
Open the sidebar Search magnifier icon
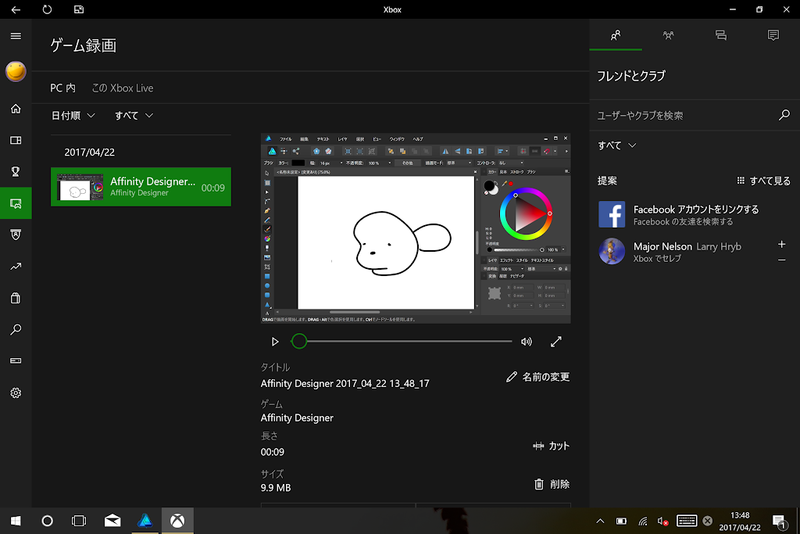pyautogui.click(x=16, y=329)
